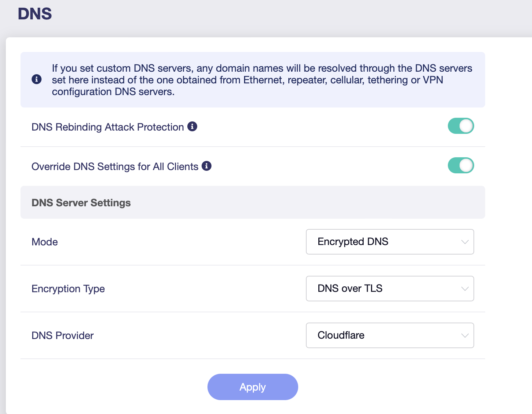
Task: Show info for Override DNS Settings option
Action: [x=207, y=166]
